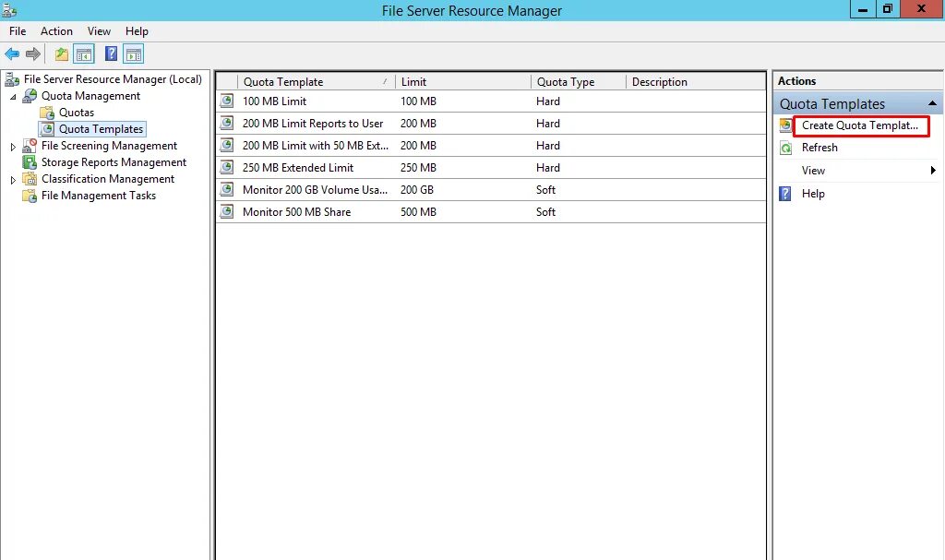The image size is (945, 560).
Task: Click the Storage Reports Management icon
Action: 30,162
